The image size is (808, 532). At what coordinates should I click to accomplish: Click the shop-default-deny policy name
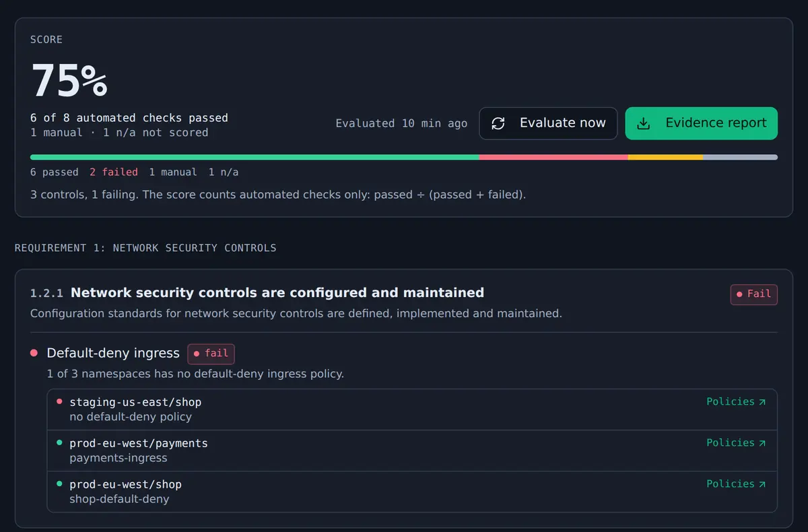click(119, 499)
